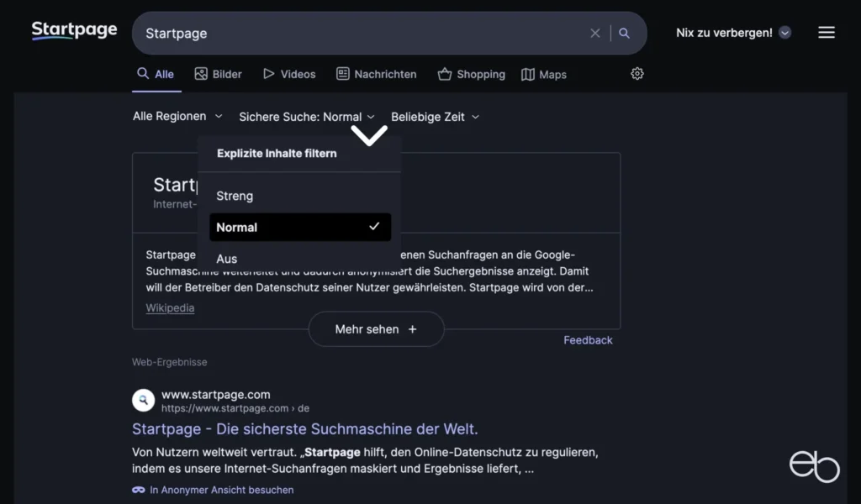The image size is (861, 504).
Task: Open the Maps tab
Action: [544, 74]
